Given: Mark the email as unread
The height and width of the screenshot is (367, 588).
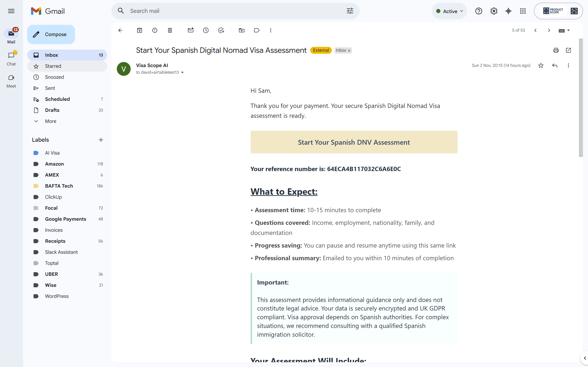Looking at the screenshot, I should pyautogui.click(x=190, y=30).
